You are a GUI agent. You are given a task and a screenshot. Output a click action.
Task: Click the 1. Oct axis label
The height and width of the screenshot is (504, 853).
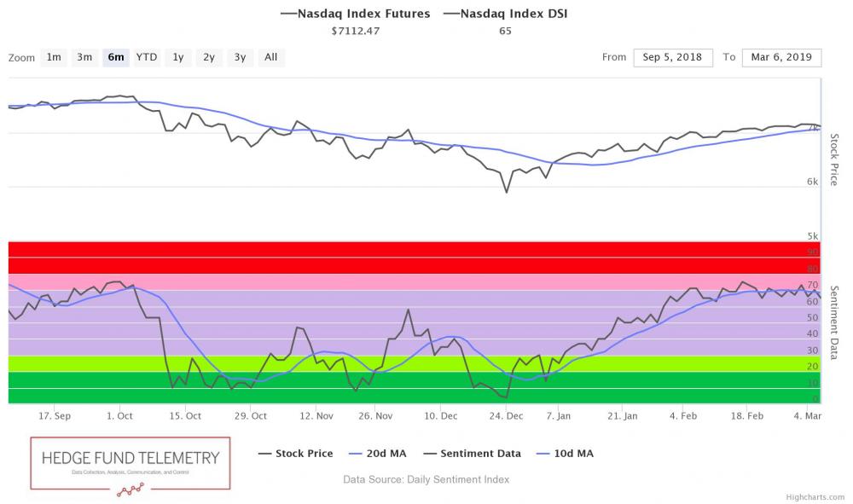coord(119,416)
